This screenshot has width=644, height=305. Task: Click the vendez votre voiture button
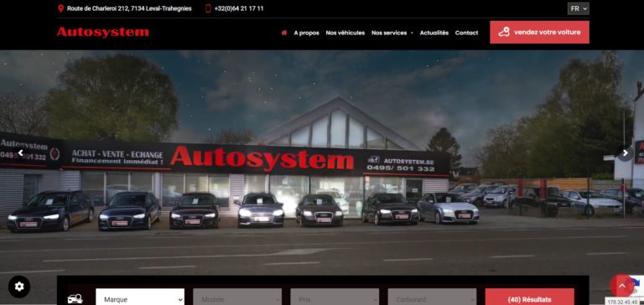click(x=539, y=32)
